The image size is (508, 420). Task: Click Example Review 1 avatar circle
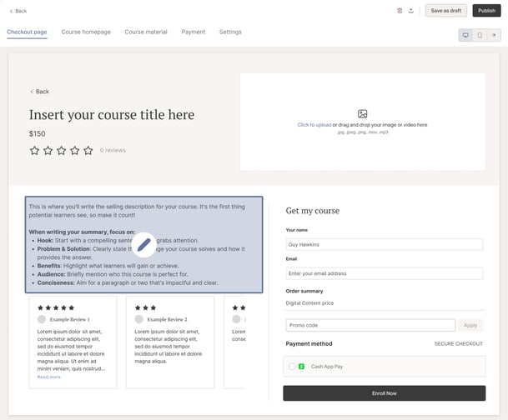[42, 319]
